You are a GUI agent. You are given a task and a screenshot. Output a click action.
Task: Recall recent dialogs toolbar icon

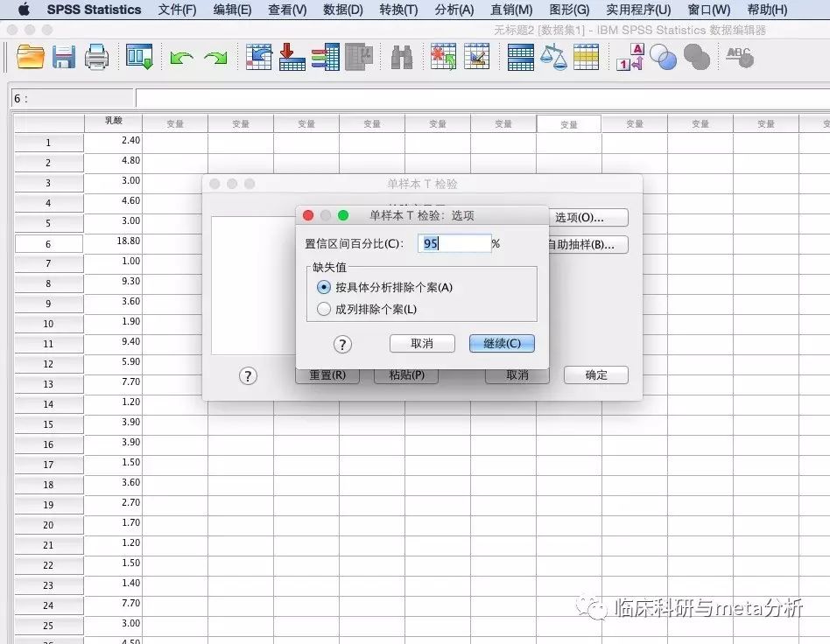pyautogui.click(x=139, y=57)
